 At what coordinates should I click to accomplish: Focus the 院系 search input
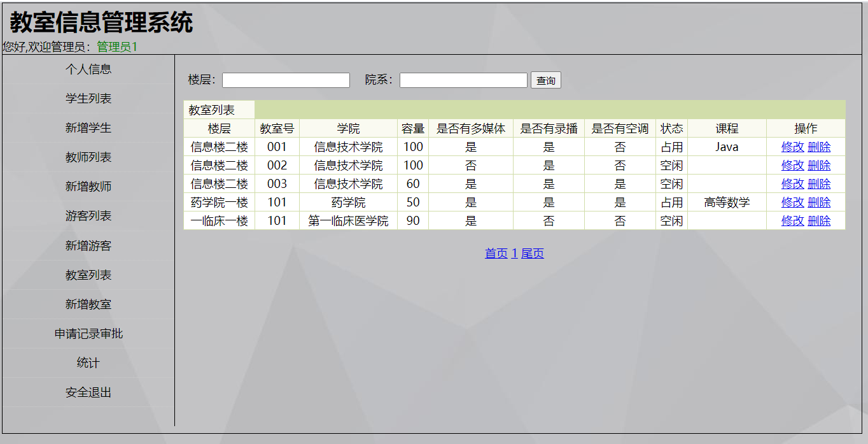[x=463, y=80]
